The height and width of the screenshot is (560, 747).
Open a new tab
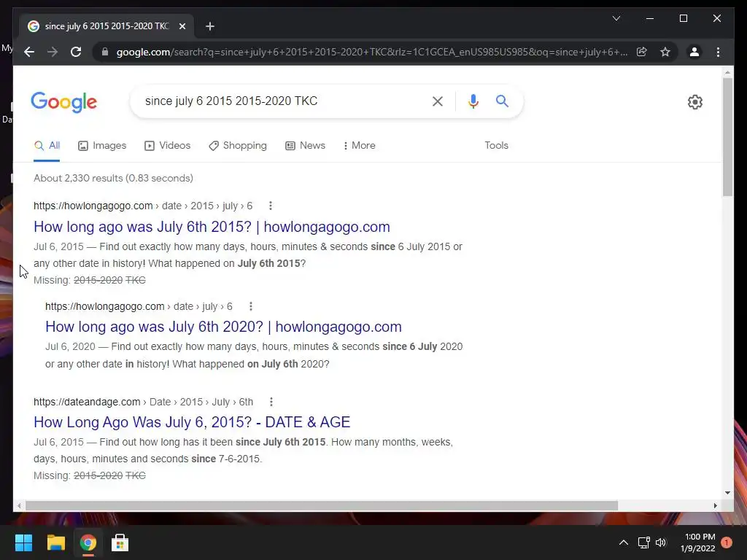(209, 26)
